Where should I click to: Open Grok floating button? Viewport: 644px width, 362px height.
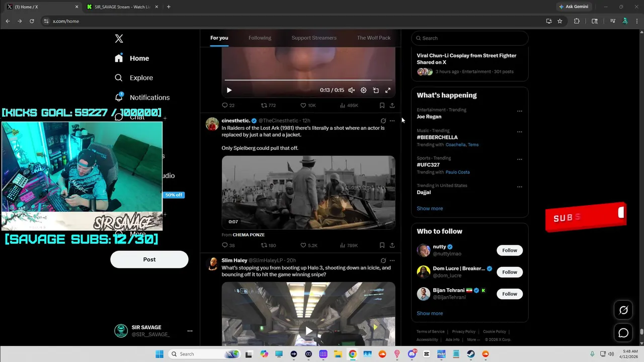pyautogui.click(x=623, y=310)
